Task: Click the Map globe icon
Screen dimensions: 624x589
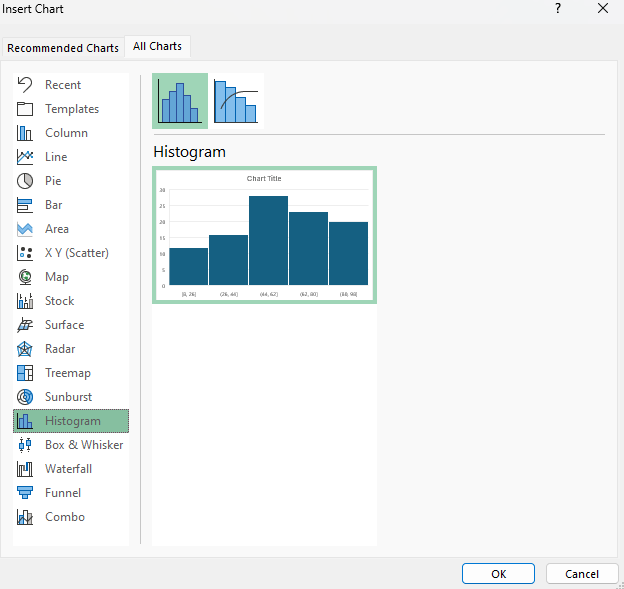Action: 25,277
